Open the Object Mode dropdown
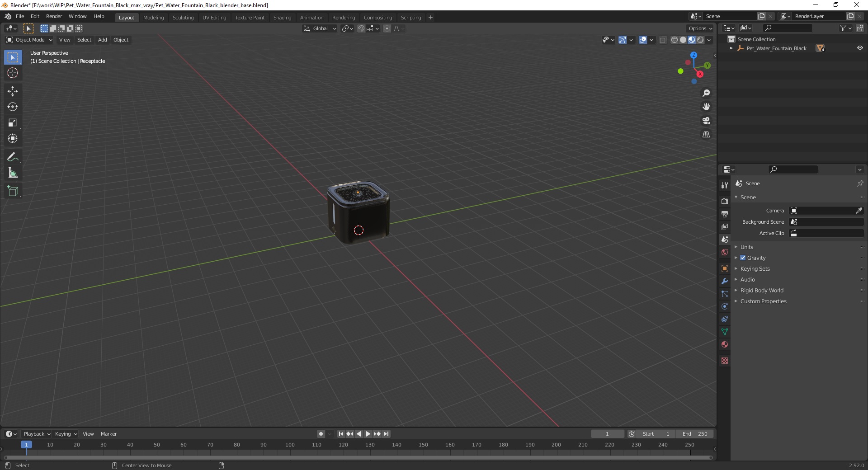The width and height of the screenshot is (868, 470). [29, 40]
